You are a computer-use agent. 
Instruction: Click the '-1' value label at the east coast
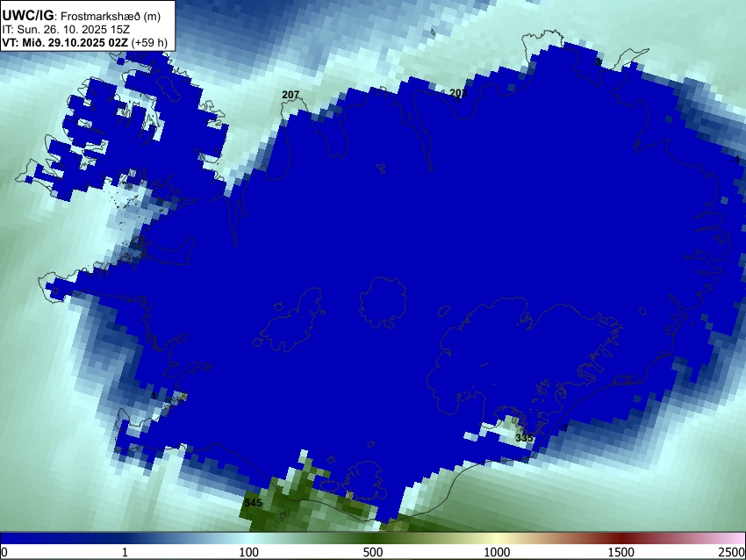click(x=735, y=160)
